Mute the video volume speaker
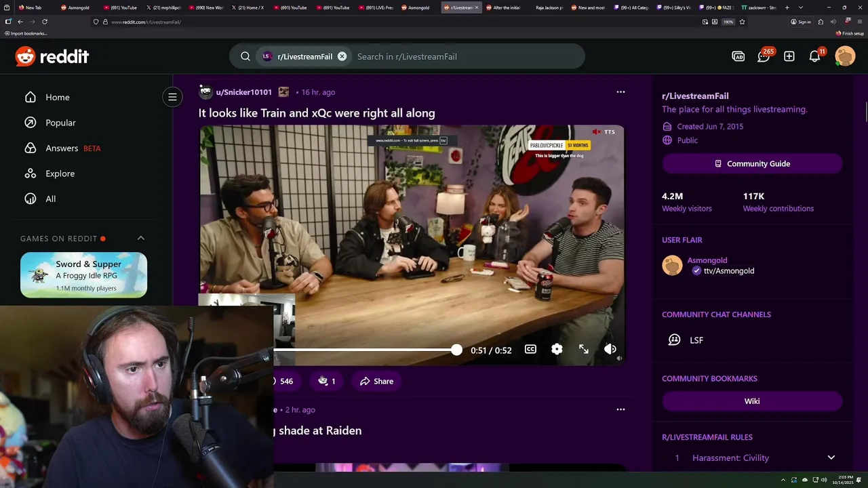 [x=610, y=349]
